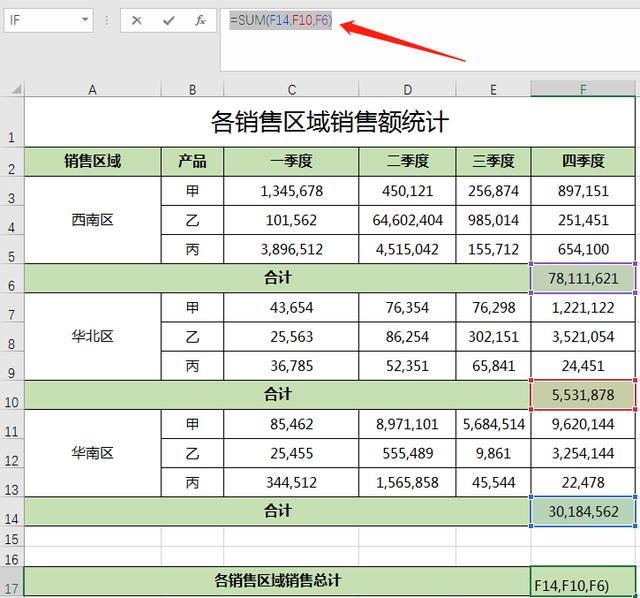Select row 6 header
640x598 pixels.
(12, 278)
